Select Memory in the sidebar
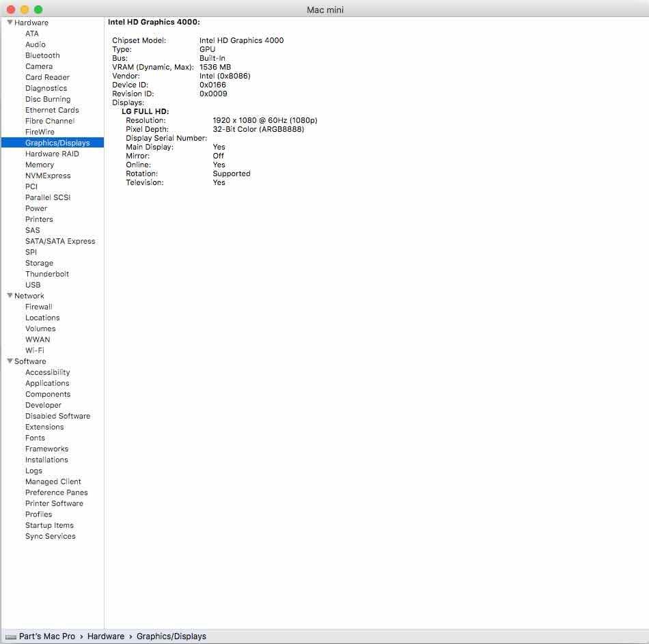Image resolution: width=649 pixels, height=644 pixels. (40, 165)
